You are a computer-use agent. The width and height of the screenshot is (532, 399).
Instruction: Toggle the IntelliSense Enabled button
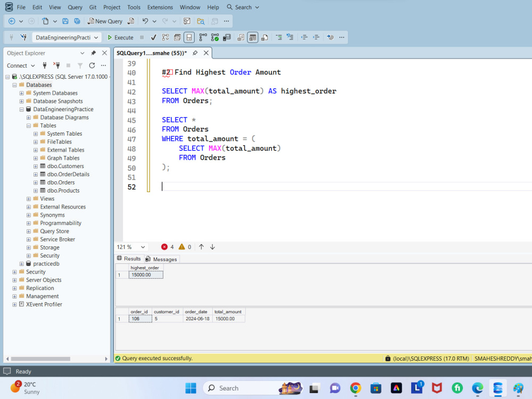(189, 37)
